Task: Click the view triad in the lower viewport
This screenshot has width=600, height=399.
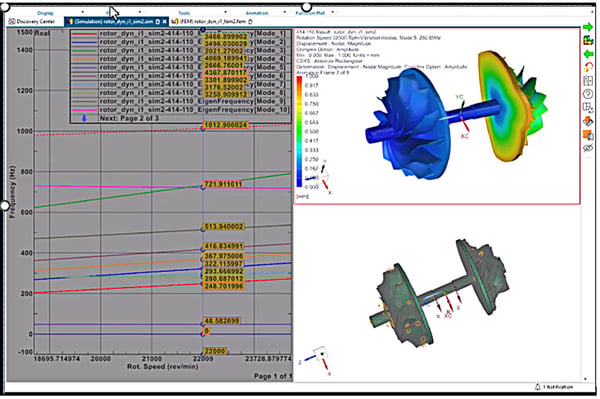Action: click(318, 360)
